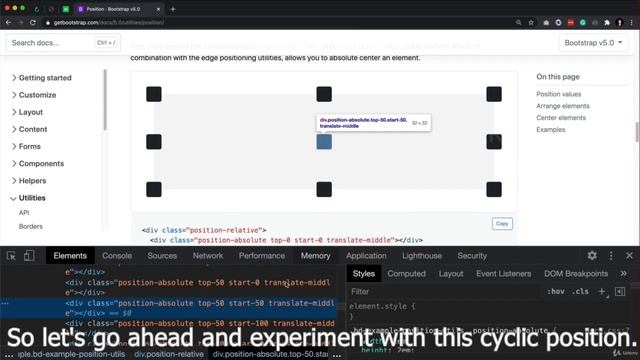Expand the Getting started section
This screenshot has height=360, width=640.
point(41,78)
